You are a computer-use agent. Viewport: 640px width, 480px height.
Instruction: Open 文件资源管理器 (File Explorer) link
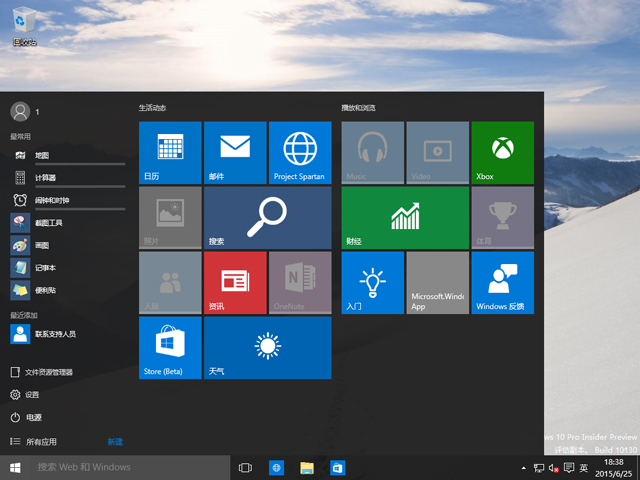pos(48,372)
